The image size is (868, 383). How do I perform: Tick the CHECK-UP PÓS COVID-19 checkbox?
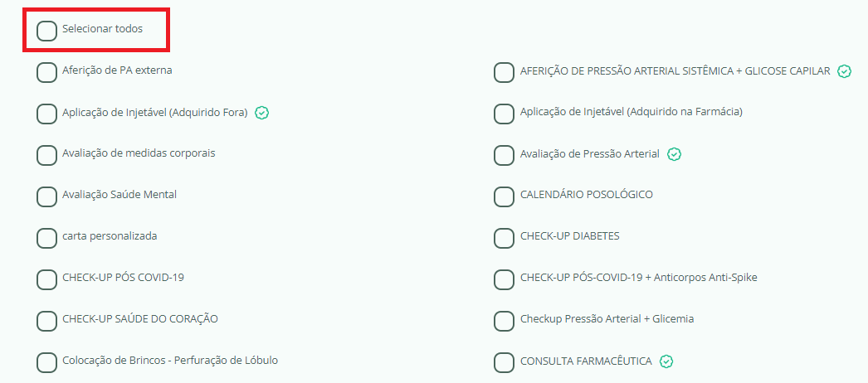[47, 279]
